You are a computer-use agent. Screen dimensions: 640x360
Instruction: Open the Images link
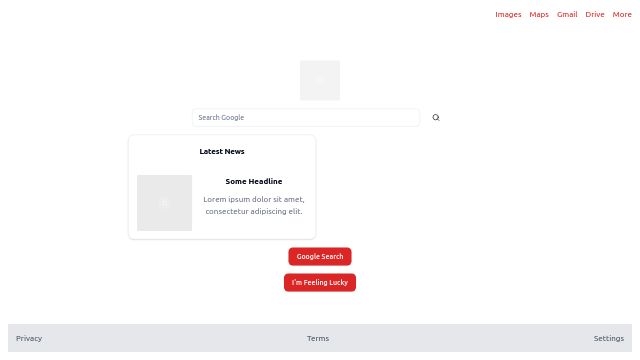click(508, 14)
